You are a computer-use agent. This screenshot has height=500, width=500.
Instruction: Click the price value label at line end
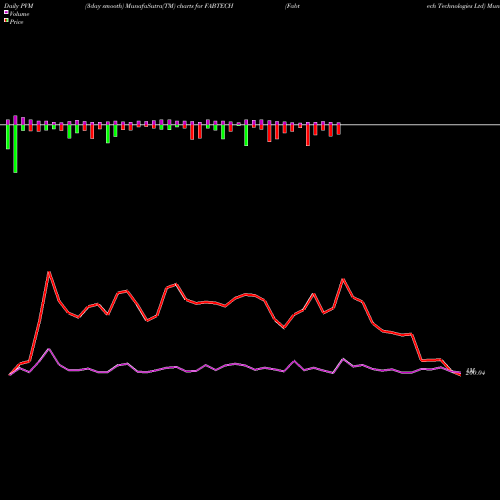pos(475,373)
